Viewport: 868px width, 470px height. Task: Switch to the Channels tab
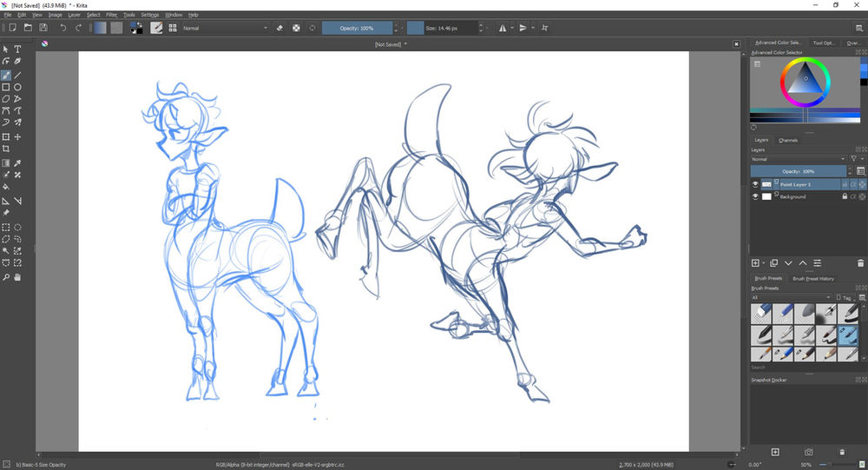(x=788, y=140)
